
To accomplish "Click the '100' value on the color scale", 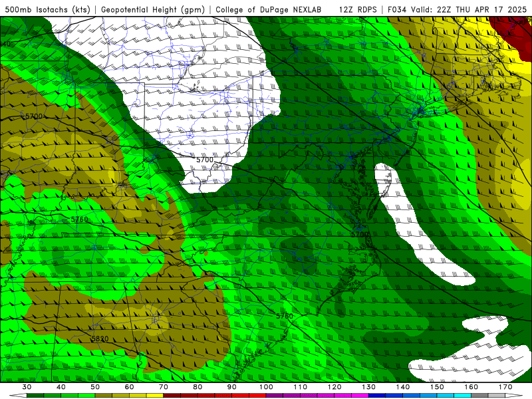I will 267,387.
